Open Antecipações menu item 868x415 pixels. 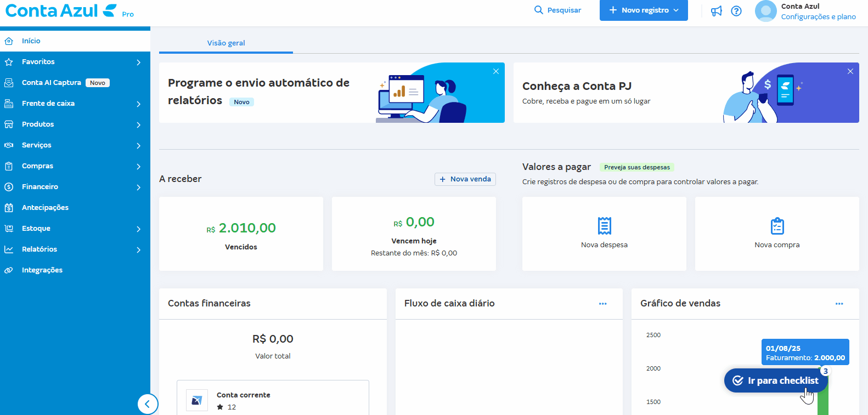click(75, 208)
